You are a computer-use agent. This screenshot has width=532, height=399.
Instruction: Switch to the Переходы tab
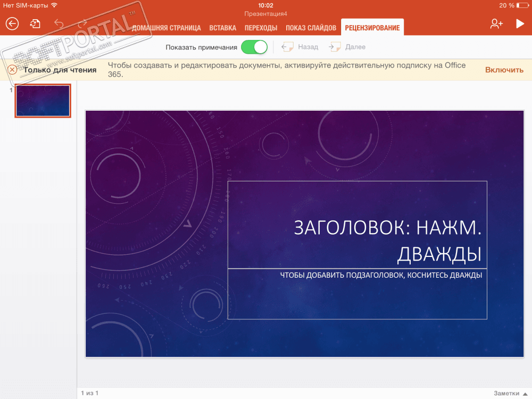261,28
